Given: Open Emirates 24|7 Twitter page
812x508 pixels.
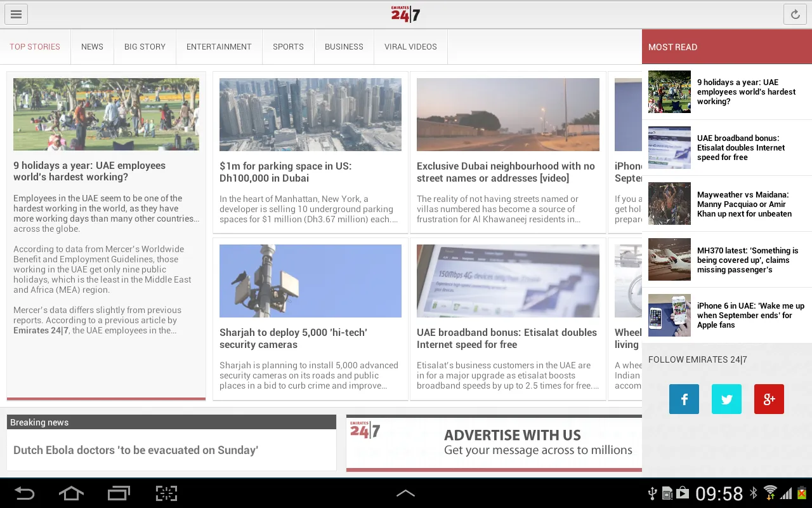Looking at the screenshot, I should [727, 399].
